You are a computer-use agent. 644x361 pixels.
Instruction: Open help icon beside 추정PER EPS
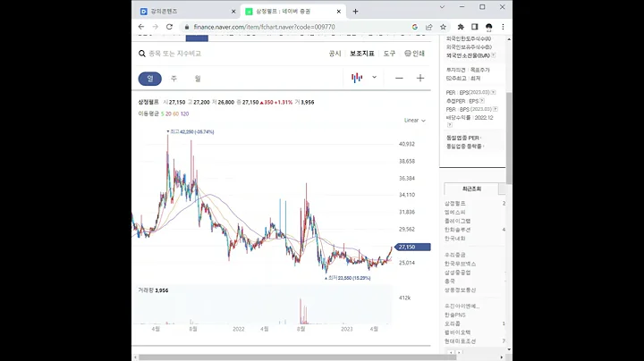pyautogui.click(x=482, y=100)
